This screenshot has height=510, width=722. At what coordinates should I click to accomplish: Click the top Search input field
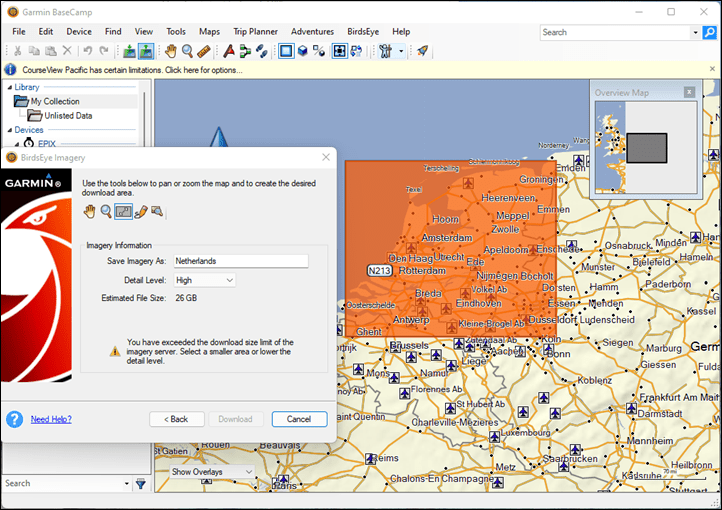tap(615, 33)
